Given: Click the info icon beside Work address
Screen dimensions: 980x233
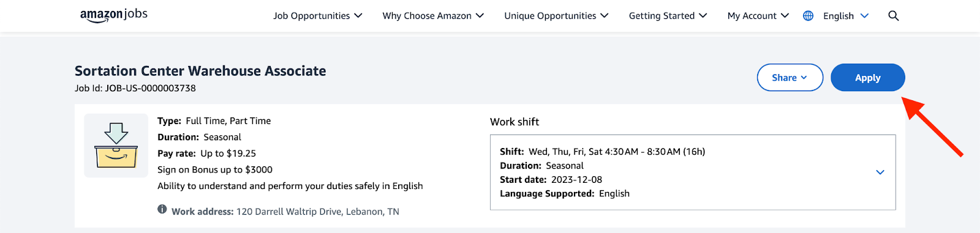Looking at the screenshot, I should click(x=162, y=209).
